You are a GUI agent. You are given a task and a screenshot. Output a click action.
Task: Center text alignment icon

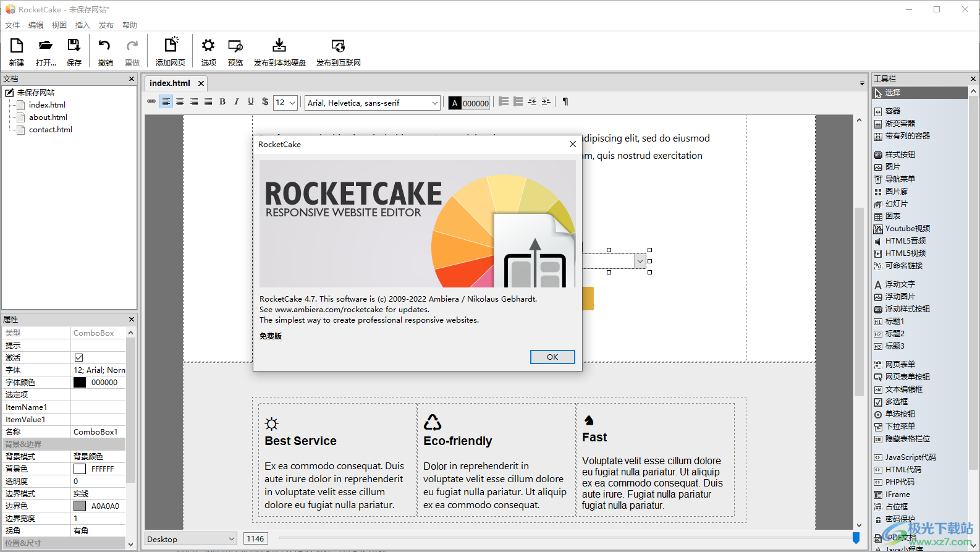(180, 102)
